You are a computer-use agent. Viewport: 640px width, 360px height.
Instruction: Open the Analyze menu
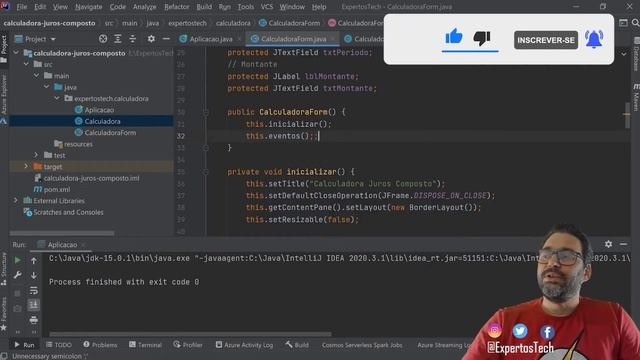[144, 7]
